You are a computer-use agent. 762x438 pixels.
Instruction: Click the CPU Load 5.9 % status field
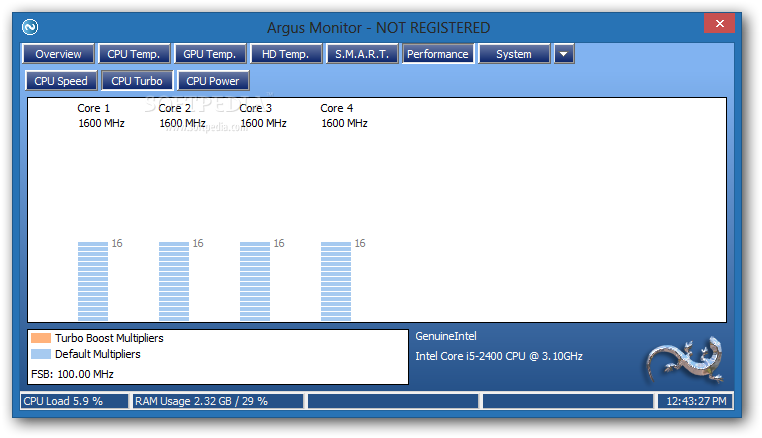click(74, 401)
